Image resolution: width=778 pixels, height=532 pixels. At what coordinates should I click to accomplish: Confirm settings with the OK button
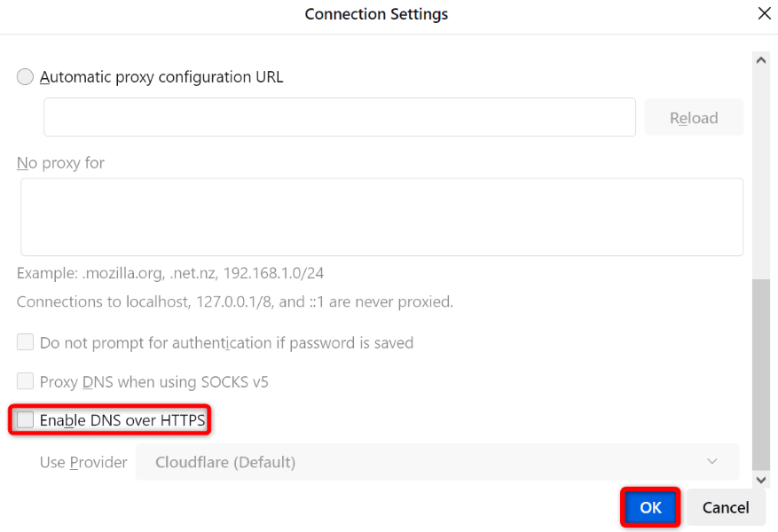click(x=650, y=507)
